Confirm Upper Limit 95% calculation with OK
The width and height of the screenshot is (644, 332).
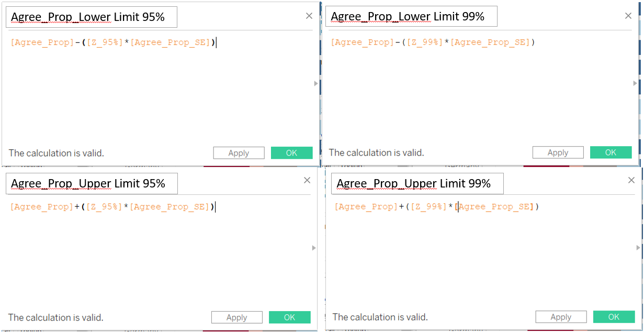[x=289, y=317]
